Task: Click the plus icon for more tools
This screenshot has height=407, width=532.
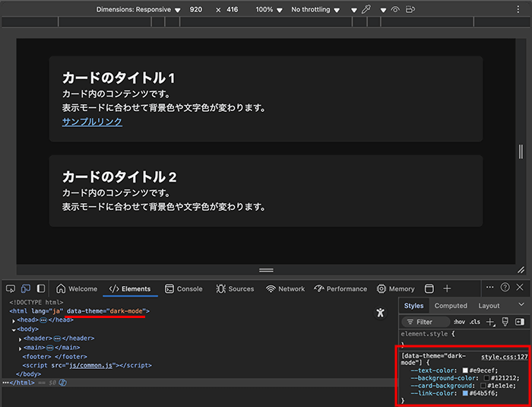Action: [x=447, y=289]
